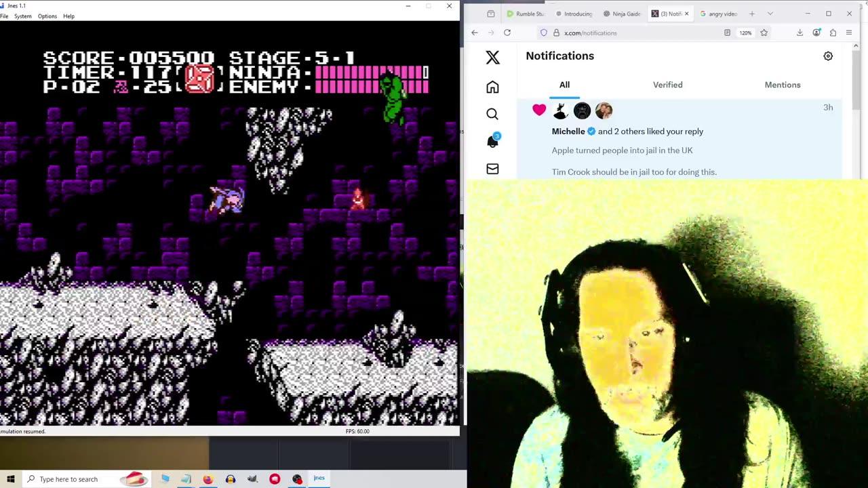Click the taskbar 'Type here to search' box
868x488 pixels.
coord(85,479)
